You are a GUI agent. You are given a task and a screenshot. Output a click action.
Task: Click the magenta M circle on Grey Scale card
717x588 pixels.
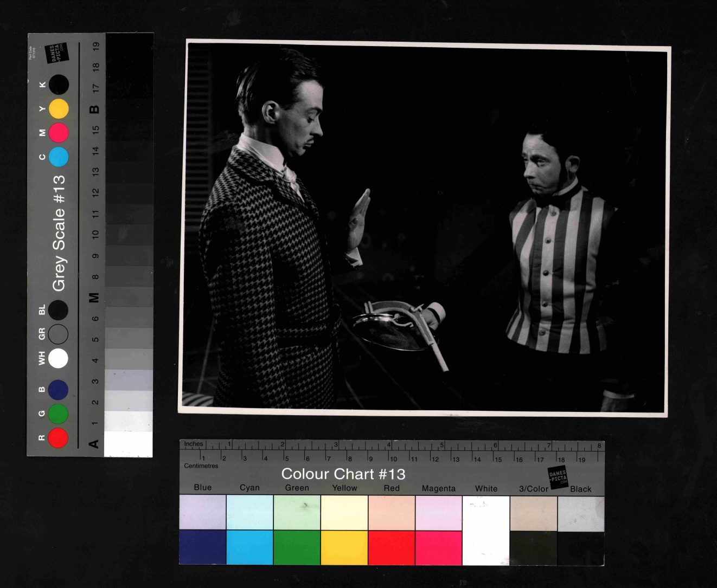click(x=59, y=133)
